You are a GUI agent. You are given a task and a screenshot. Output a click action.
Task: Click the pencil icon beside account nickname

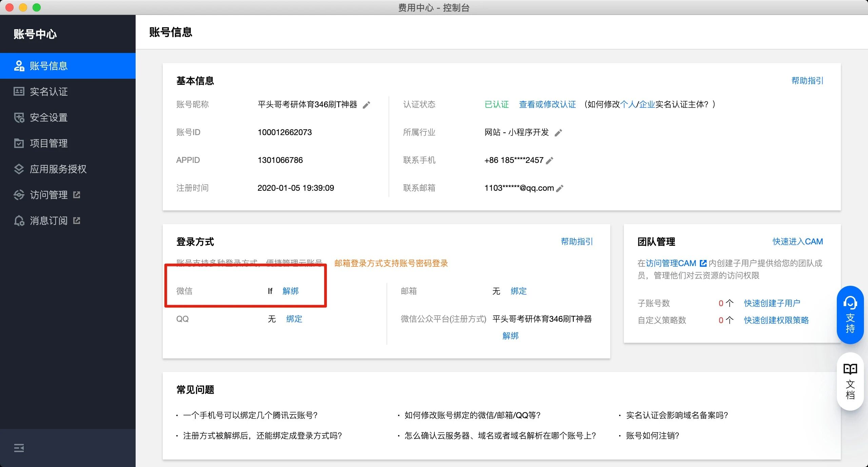pos(366,105)
